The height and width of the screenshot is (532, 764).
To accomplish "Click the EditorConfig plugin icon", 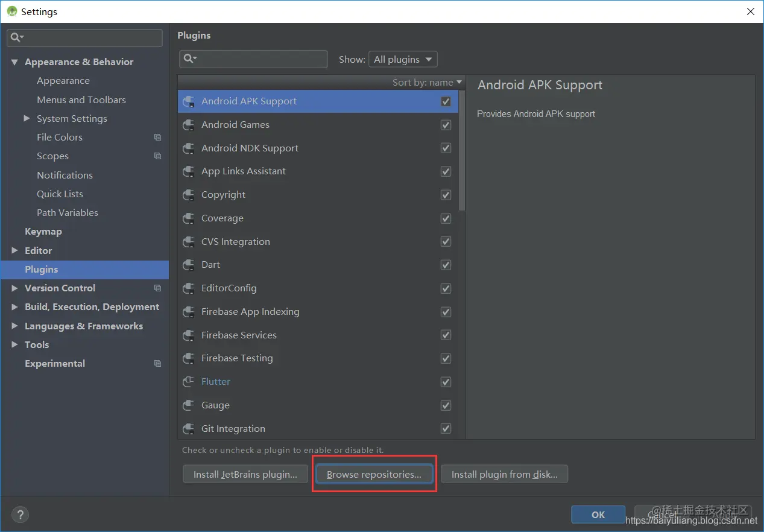I will [189, 288].
